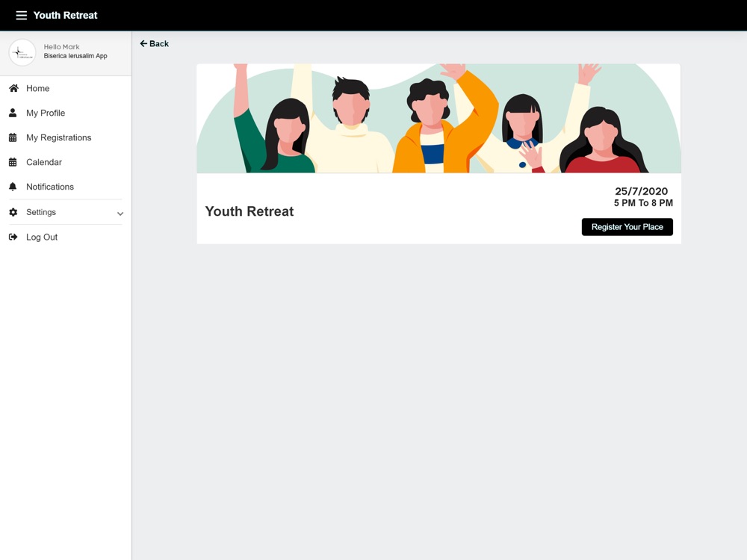This screenshot has height=560, width=747.
Task: Click Youth Retreat header title
Action: click(65, 15)
